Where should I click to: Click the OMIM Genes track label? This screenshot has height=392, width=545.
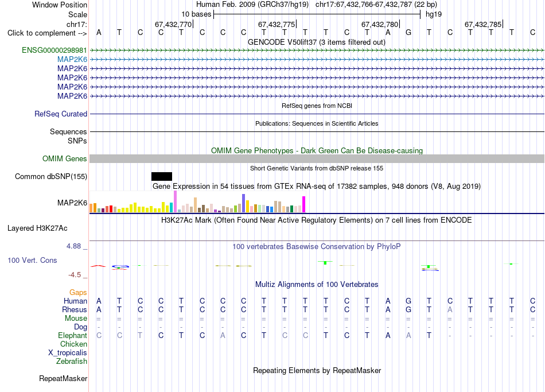point(64,158)
